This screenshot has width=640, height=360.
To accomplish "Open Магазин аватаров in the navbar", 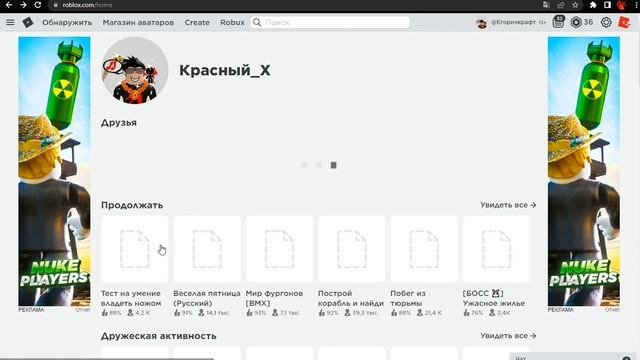I will pos(138,22).
